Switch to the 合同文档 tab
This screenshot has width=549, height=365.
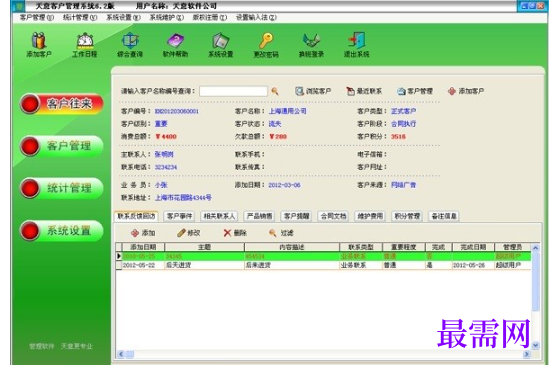[x=333, y=216]
